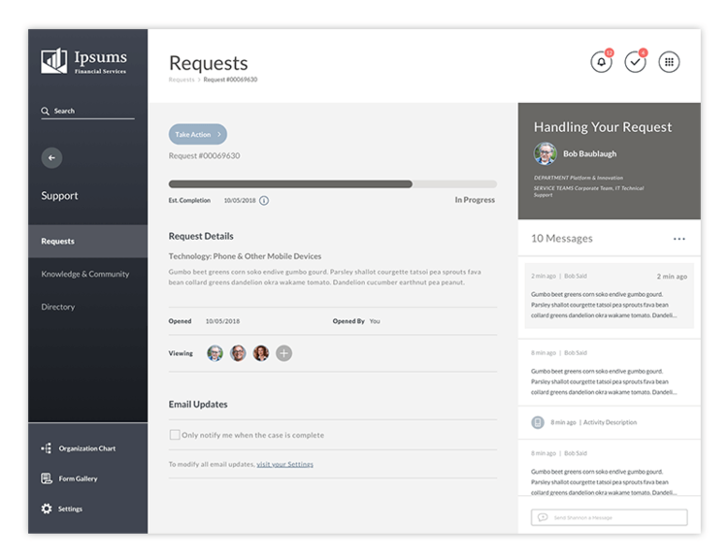Open Organization Chart label

click(x=87, y=448)
